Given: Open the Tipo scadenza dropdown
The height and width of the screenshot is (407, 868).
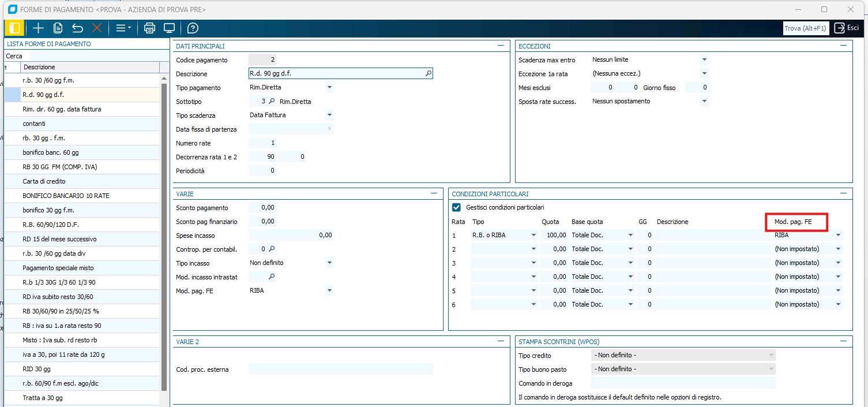Looking at the screenshot, I should tap(329, 115).
